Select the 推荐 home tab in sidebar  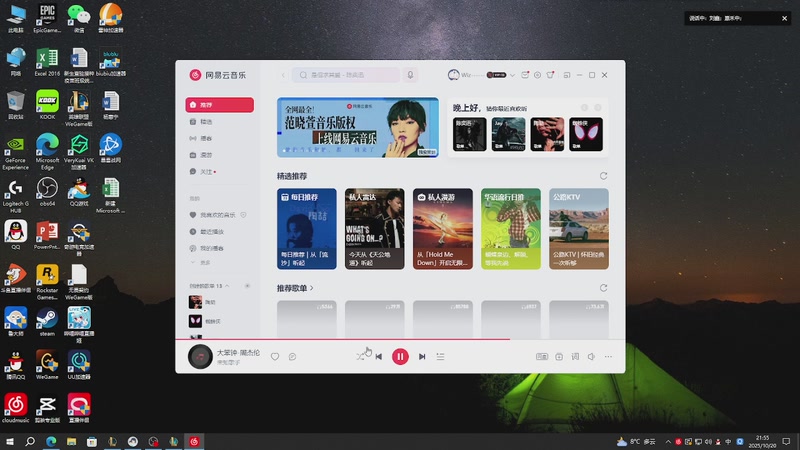[219, 105]
